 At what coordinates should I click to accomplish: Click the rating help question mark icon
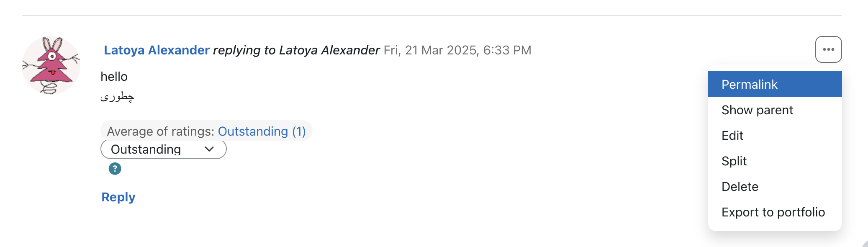[x=115, y=169]
